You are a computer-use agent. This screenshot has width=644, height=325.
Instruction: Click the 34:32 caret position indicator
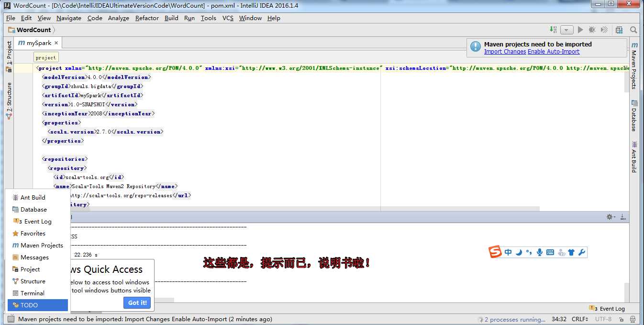pyautogui.click(x=559, y=319)
